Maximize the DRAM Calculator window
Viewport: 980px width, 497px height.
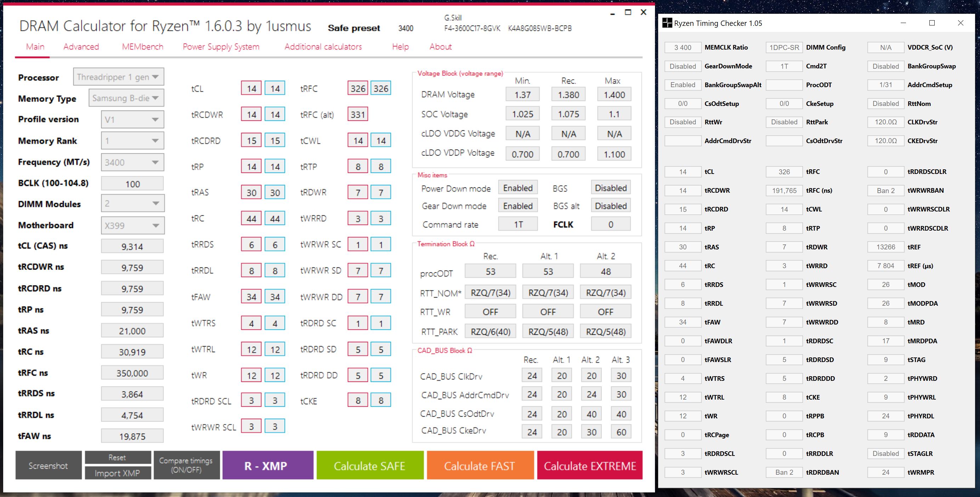[628, 12]
